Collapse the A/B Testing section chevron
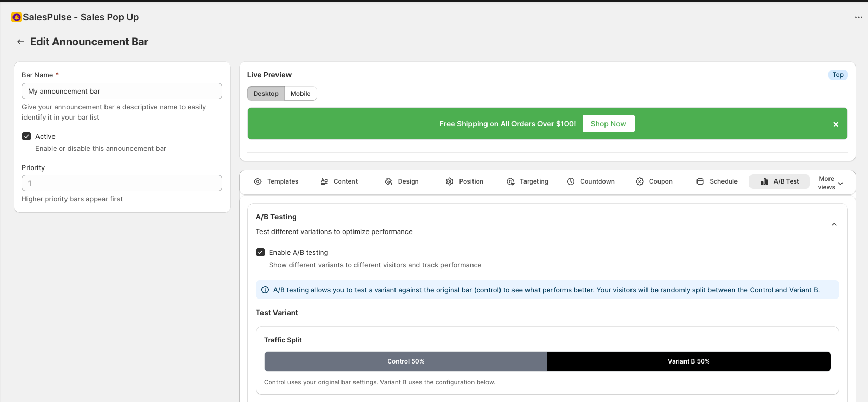Screen dimensions: 868x402 pos(834,224)
